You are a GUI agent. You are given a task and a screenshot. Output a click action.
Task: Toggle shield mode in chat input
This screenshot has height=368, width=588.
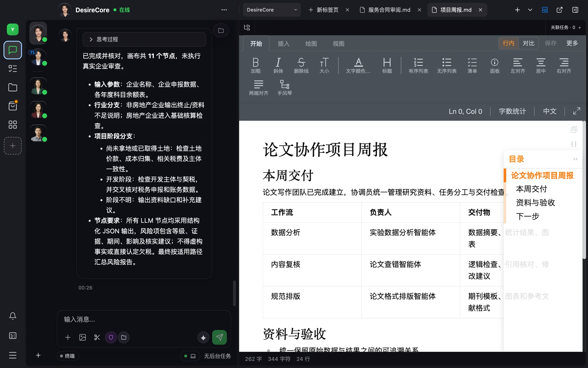(111, 337)
